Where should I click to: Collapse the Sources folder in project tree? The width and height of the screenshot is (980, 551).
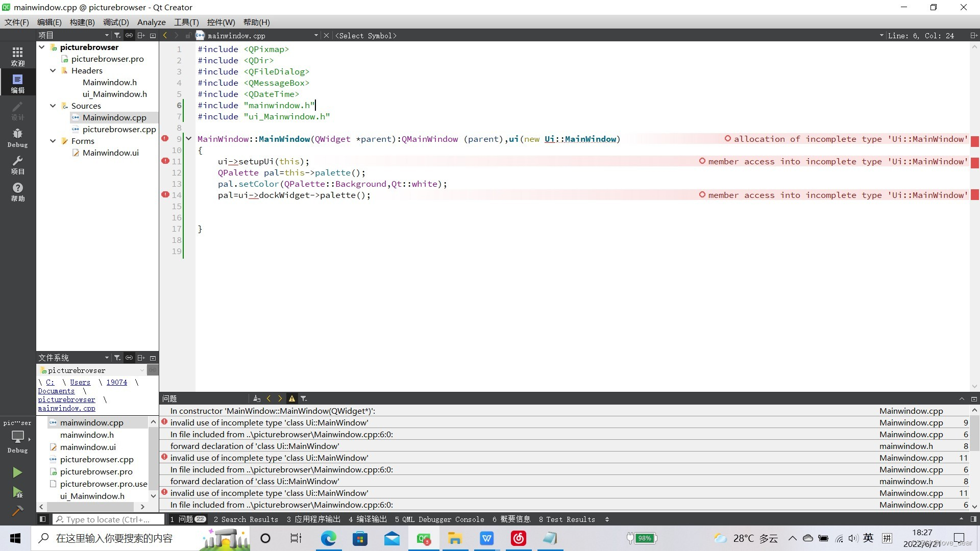pos(53,106)
